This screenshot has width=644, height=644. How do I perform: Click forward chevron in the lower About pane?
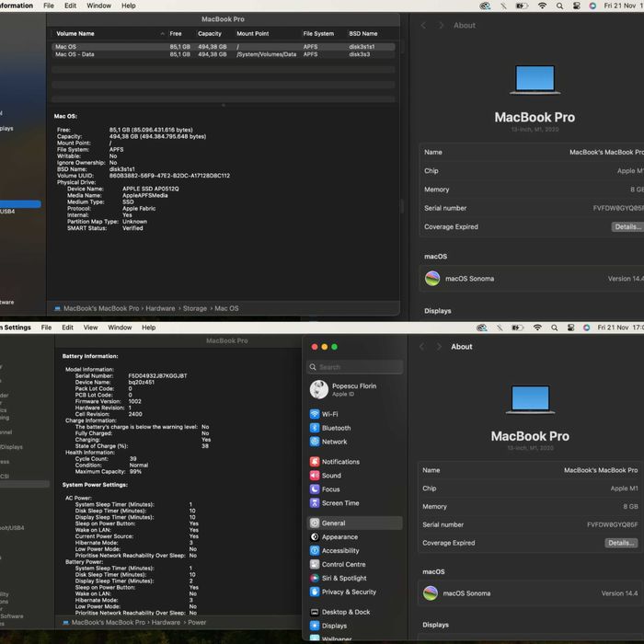click(439, 347)
